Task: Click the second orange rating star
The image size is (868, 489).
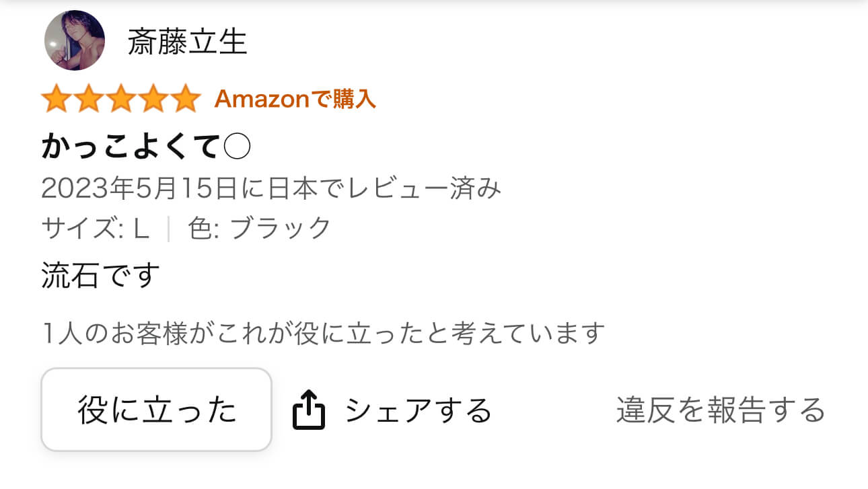Action: [x=89, y=100]
